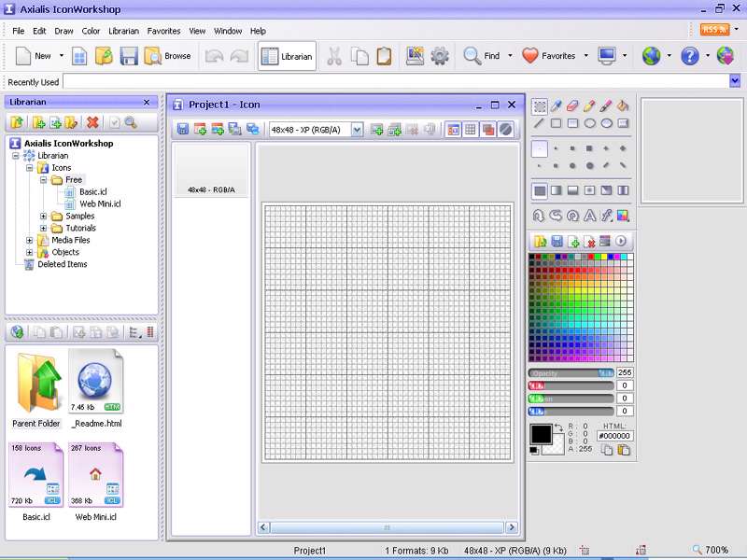Select the Pencil tool
This screenshot has height=560, width=747.
pos(589,105)
